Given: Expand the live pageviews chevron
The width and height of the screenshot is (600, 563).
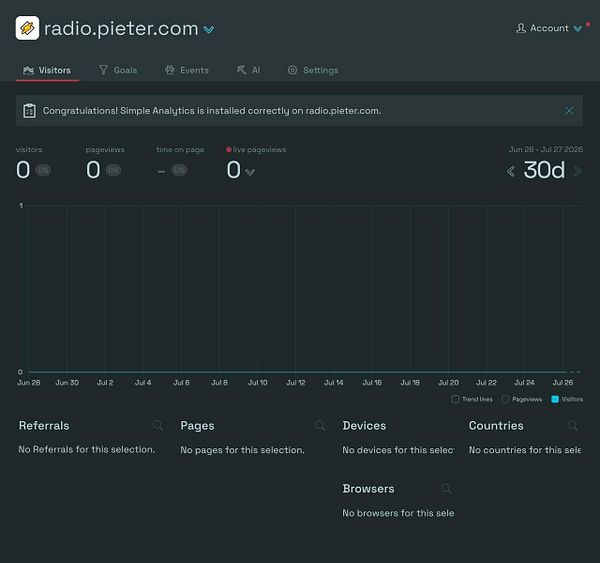Looking at the screenshot, I should point(250,173).
